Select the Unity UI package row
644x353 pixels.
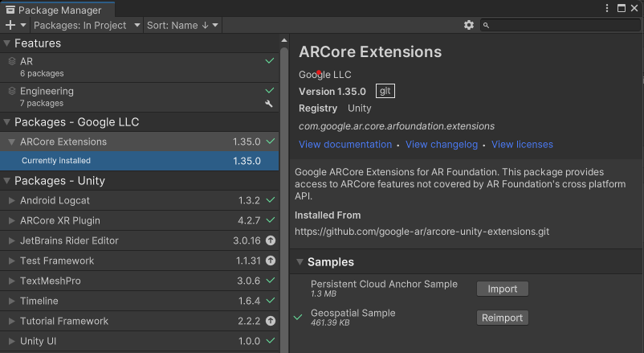(x=139, y=341)
